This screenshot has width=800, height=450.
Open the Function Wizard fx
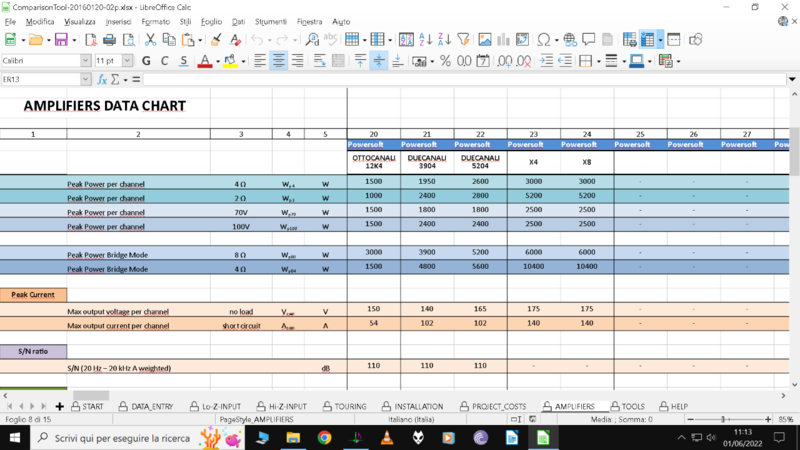(x=102, y=80)
